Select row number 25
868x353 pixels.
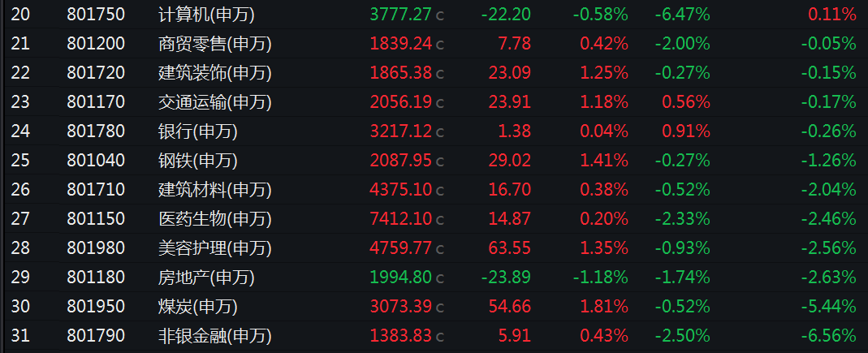(x=20, y=161)
